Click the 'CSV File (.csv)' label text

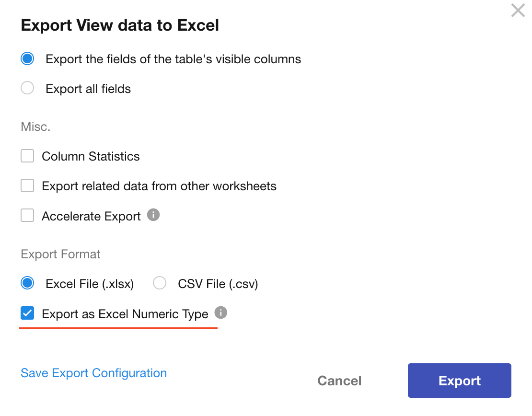tap(218, 284)
